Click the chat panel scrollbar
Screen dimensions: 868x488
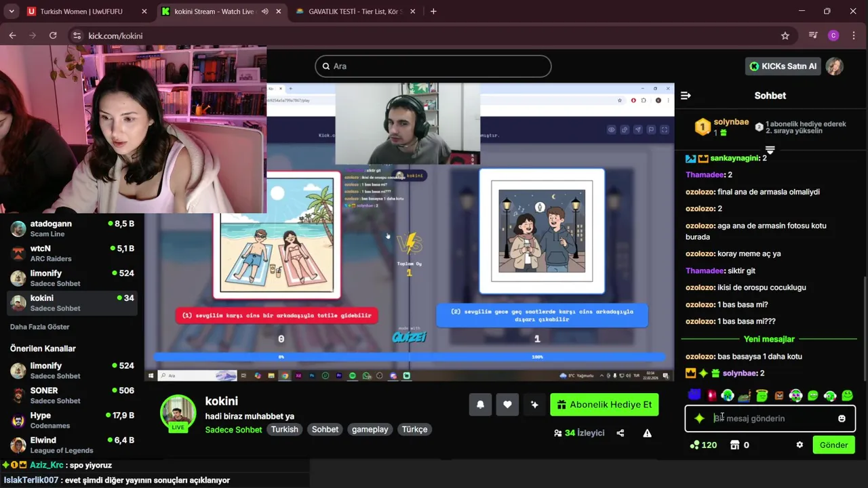(865, 329)
